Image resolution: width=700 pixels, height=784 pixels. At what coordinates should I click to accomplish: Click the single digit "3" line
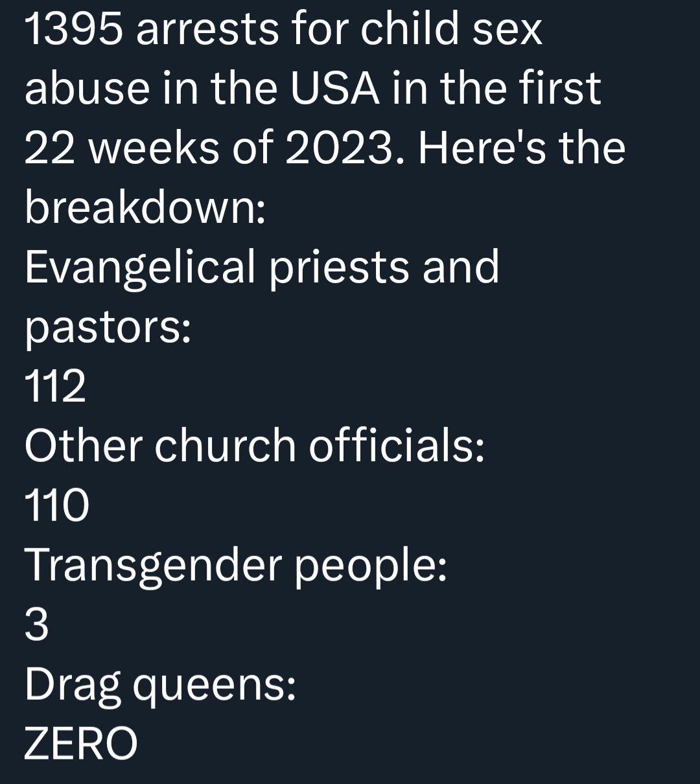click(x=36, y=626)
